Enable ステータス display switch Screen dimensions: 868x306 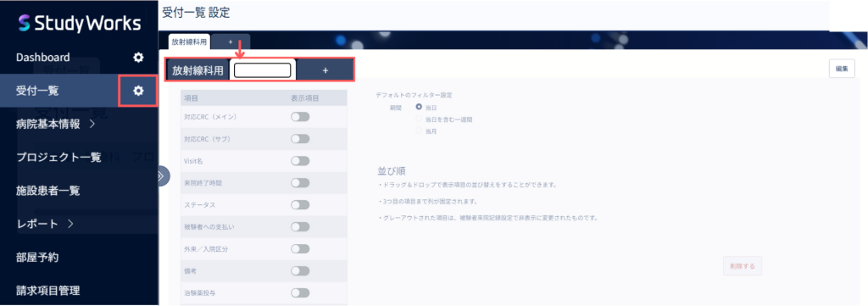pos(300,205)
